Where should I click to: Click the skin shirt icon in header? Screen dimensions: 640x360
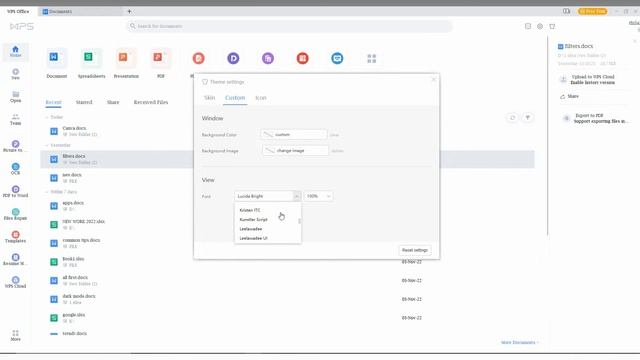pos(552,26)
